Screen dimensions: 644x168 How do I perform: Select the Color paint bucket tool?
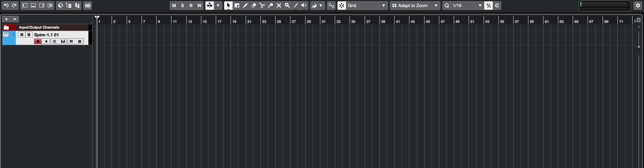[315, 5]
